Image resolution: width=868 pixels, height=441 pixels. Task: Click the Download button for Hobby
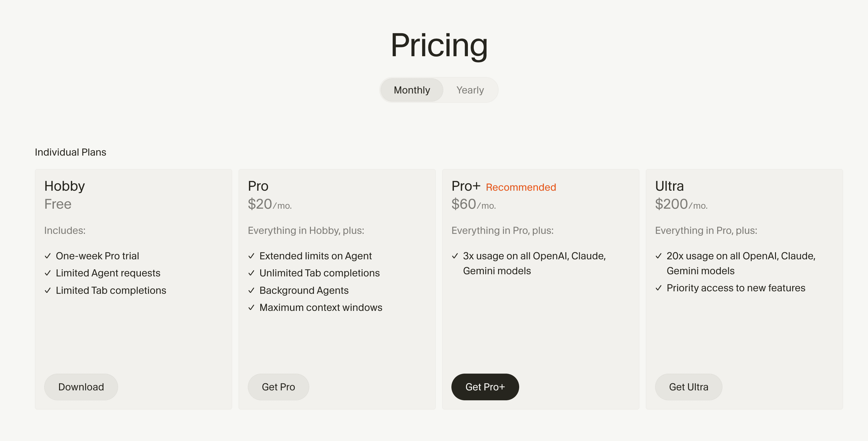click(x=81, y=387)
